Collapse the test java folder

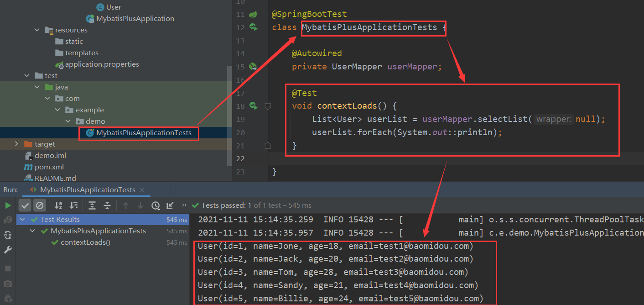click(37, 87)
